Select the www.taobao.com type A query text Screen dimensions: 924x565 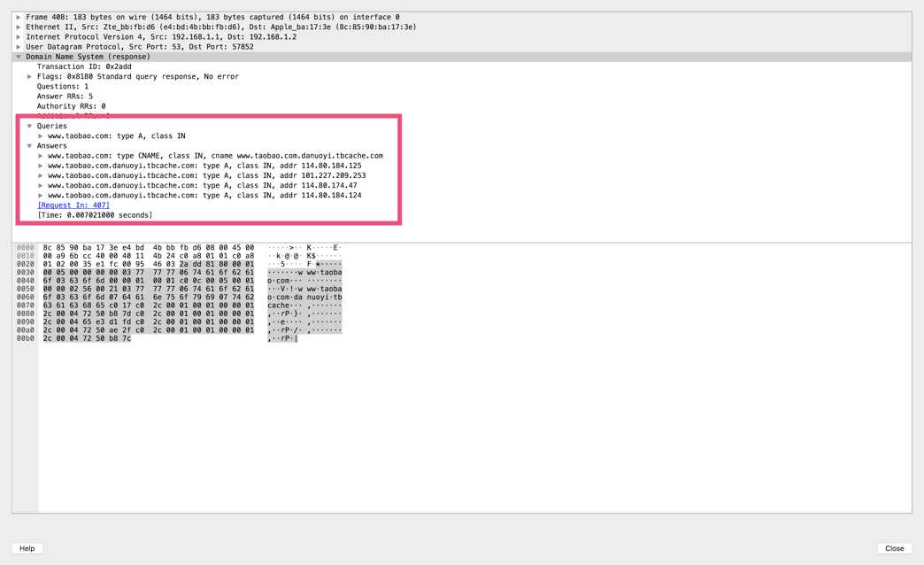click(x=117, y=136)
